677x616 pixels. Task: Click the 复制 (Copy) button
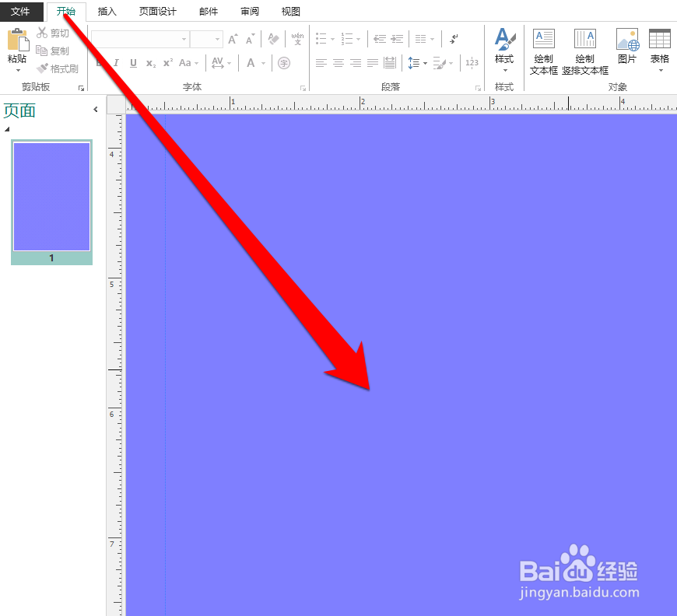click(53, 51)
